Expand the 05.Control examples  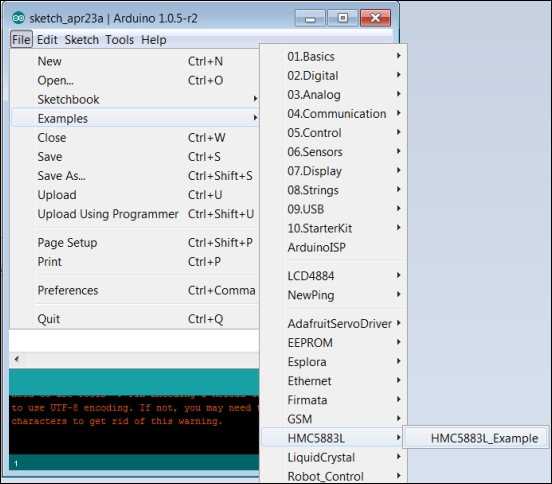tap(334, 132)
